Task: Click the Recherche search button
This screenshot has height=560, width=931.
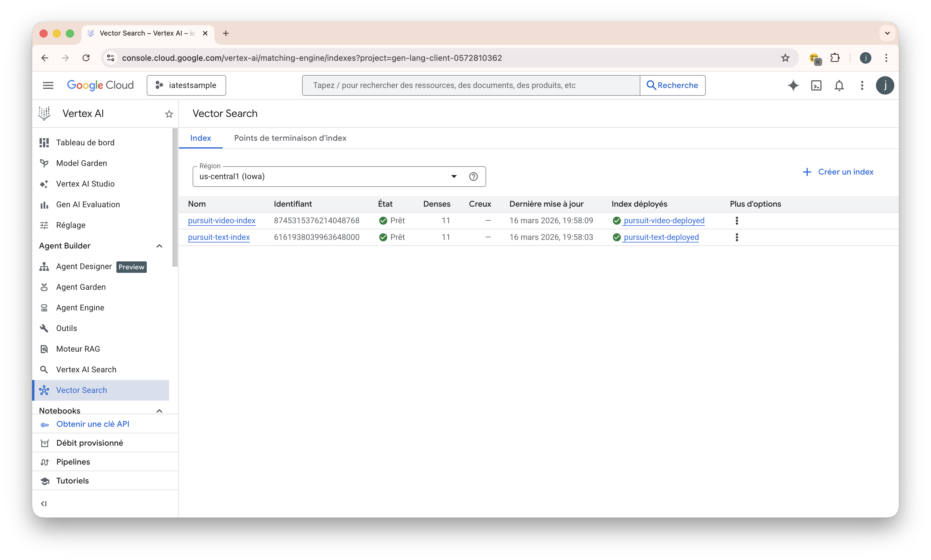Action: click(672, 85)
